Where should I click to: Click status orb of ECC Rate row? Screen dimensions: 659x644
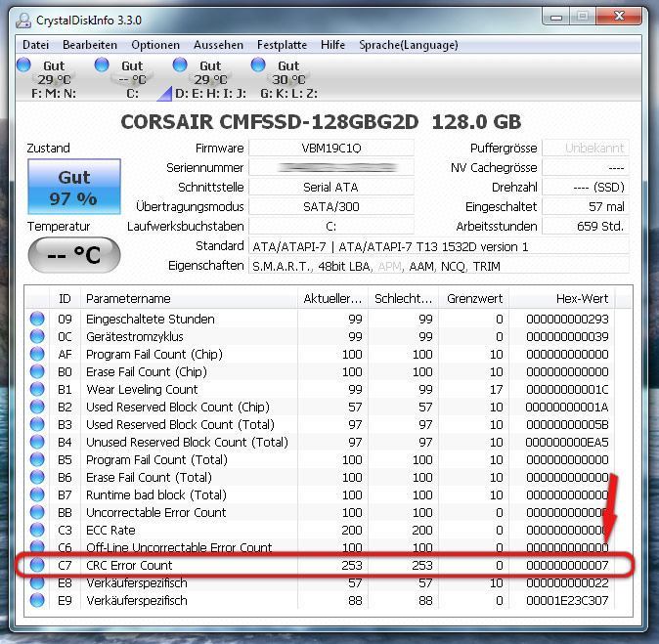[x=37, y=531]
